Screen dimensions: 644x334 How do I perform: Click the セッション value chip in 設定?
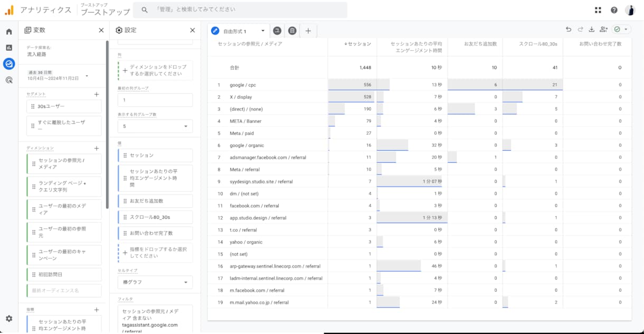coord(155,155)
